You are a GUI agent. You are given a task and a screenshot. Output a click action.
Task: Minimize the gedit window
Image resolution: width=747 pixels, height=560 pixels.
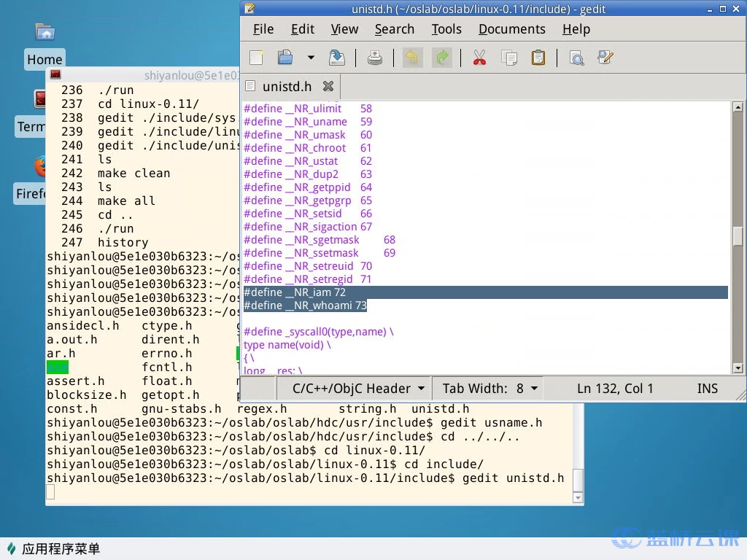tap(709, 9)
